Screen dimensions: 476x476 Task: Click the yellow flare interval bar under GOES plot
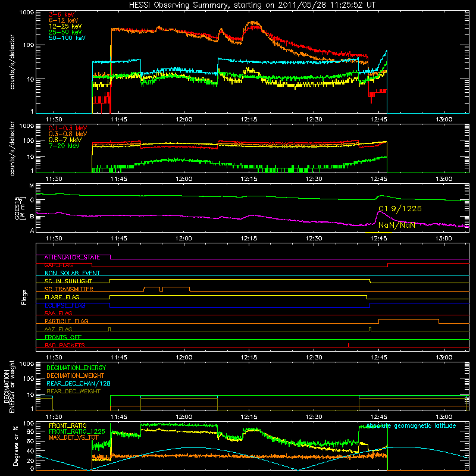click(x=378, y=233)
